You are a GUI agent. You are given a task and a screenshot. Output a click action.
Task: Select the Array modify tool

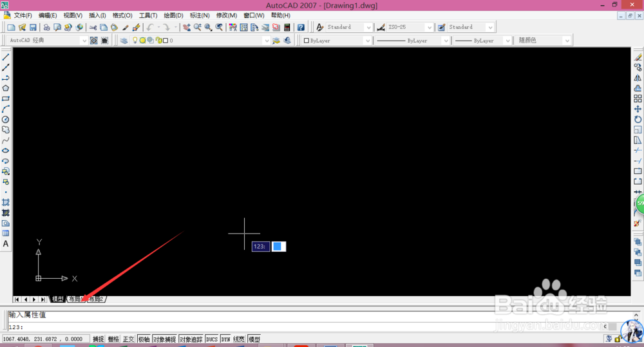(638, 98)
